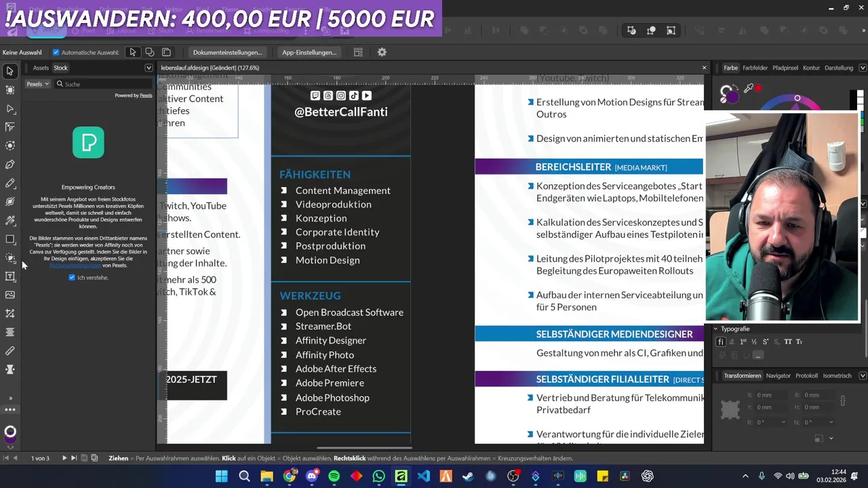Uncheck the 'Ich verstehe.' checkbox
868x488 pixels.
pos(72,277)
